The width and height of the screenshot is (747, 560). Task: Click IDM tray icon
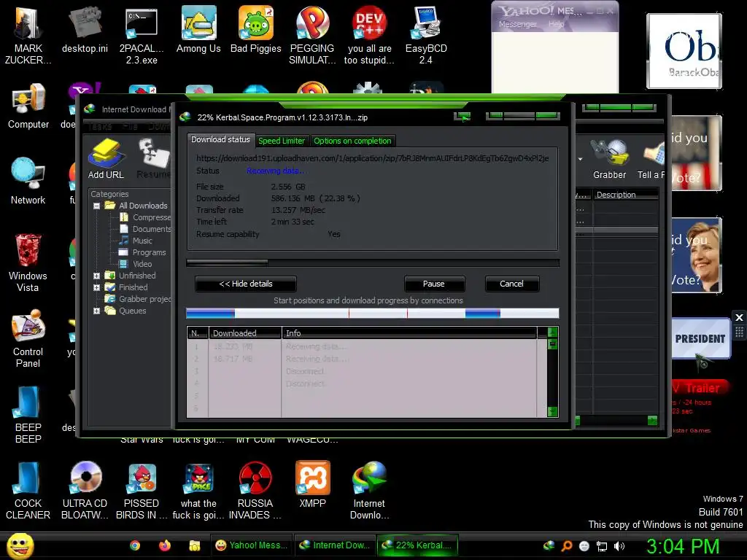tap(549, 545)
